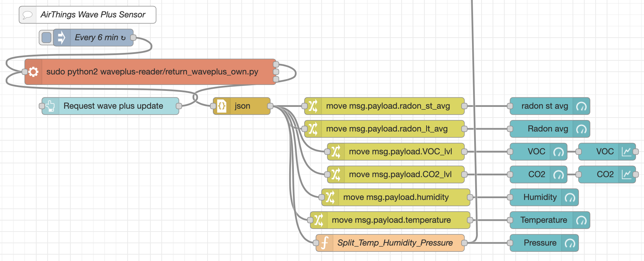Click the shuffle icon on move radon_st_avg node
644x261 pixels.
point(313,106)
